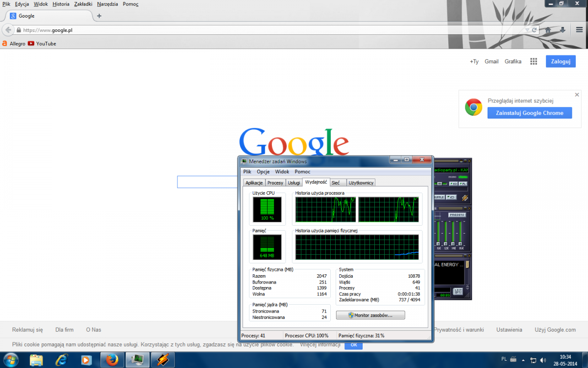Open the Allegro bookmark

point(13,44)
